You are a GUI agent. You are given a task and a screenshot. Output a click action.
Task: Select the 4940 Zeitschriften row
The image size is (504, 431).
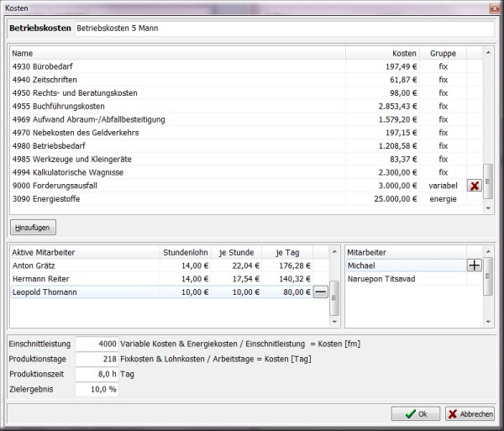[x=246, y=80]
